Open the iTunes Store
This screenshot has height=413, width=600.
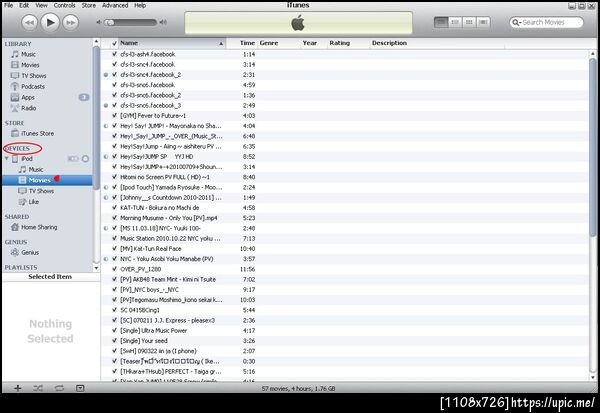(x=37, y=133)
